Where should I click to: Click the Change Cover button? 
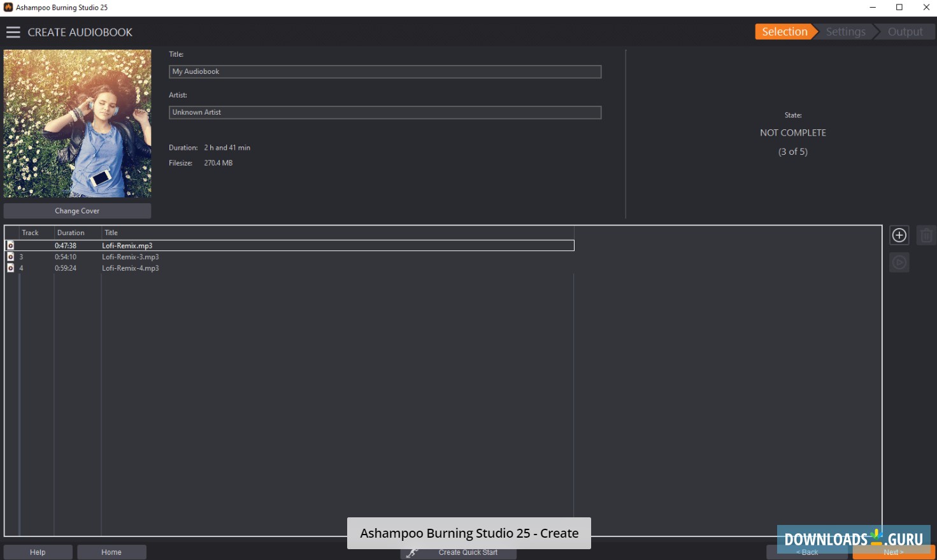point(77,211)
